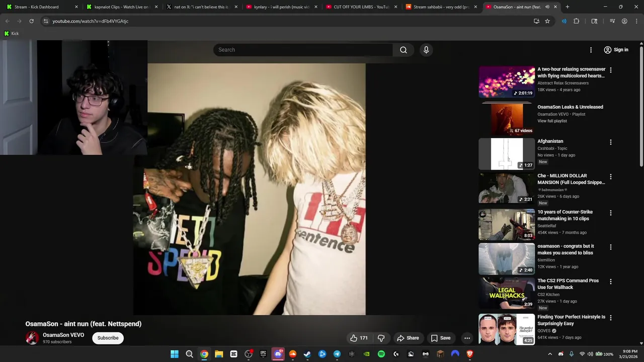Viewport: 644px width, 362px height.
Task: Dislike the video with thumbs down
Action: tap(381, 338)
